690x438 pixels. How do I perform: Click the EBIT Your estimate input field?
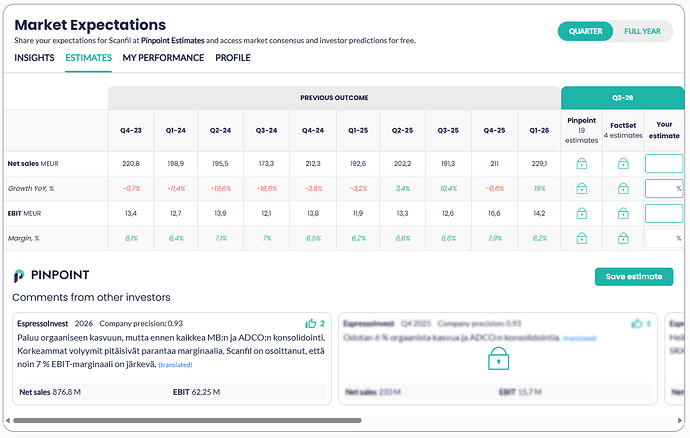tap(664, 213)
